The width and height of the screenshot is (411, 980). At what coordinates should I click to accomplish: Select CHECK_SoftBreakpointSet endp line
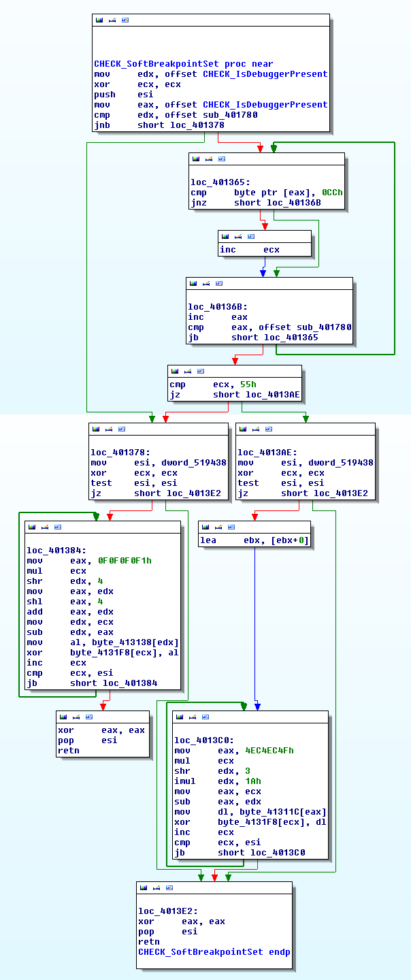(x=214, y=951)
